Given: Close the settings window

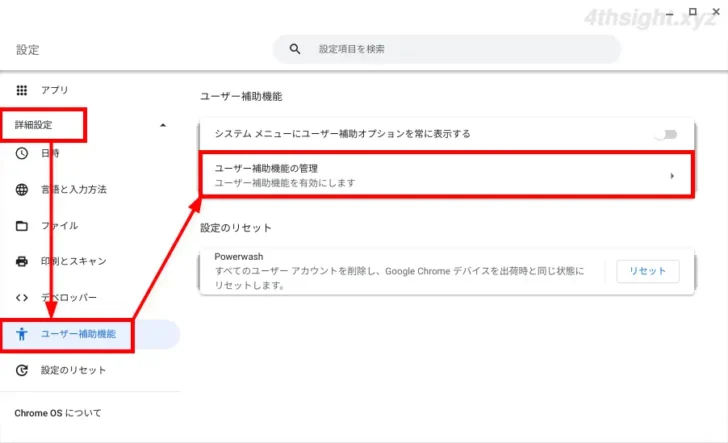Looking at the screenshot, I should [716, 12].
